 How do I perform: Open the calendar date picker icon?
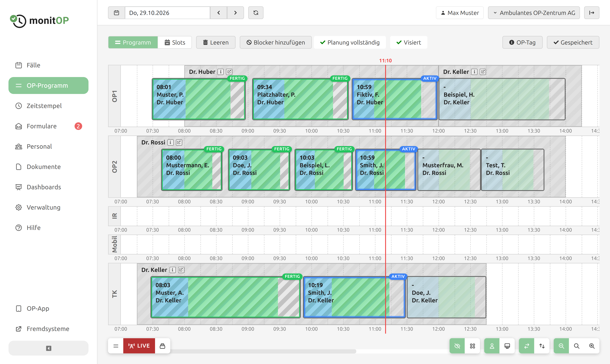pyautogui.click(x=117, y=13)
